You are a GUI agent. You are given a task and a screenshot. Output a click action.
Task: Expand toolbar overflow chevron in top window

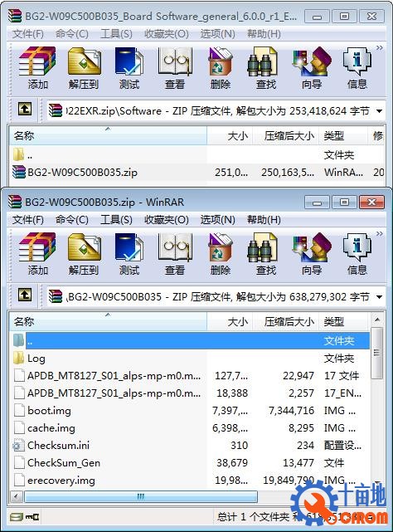(x=380, y=48)
